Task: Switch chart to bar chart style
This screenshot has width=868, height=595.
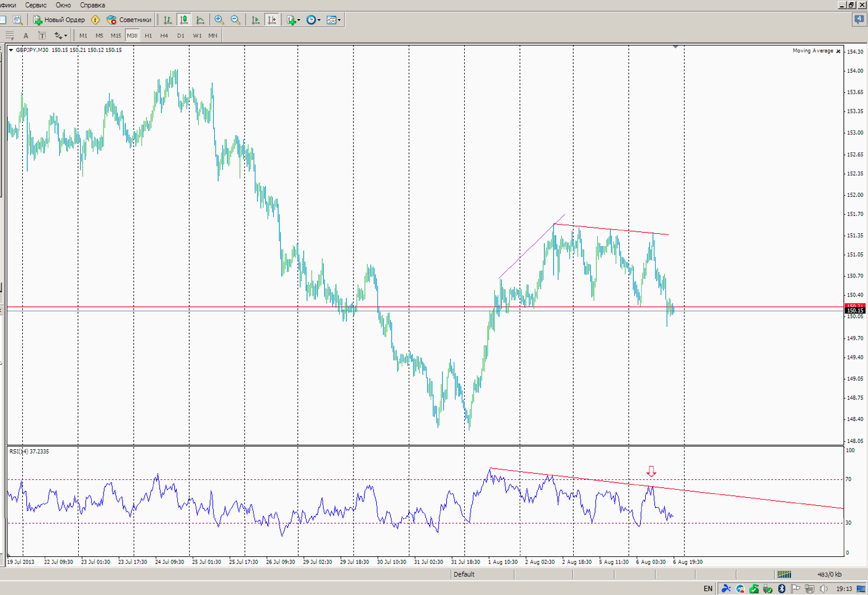Action: coord(167,20)
